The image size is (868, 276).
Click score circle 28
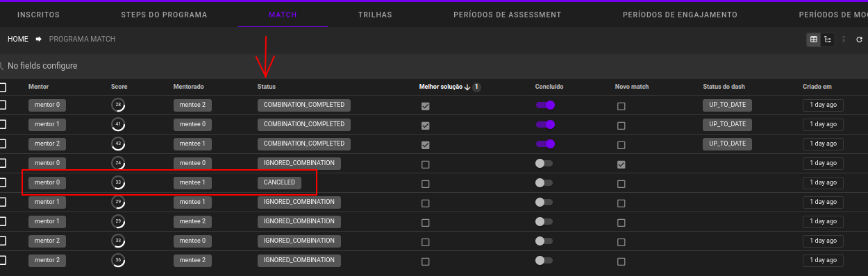(x=118, y=105)
